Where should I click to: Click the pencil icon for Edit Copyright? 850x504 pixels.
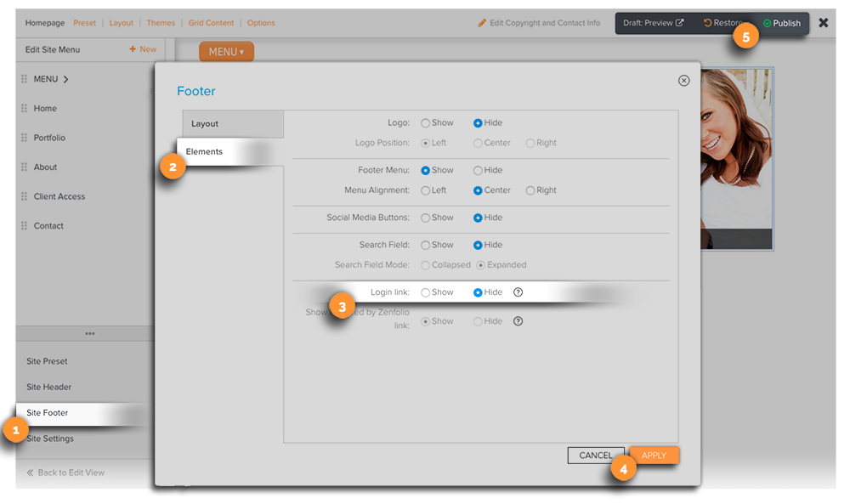[481, 23]
